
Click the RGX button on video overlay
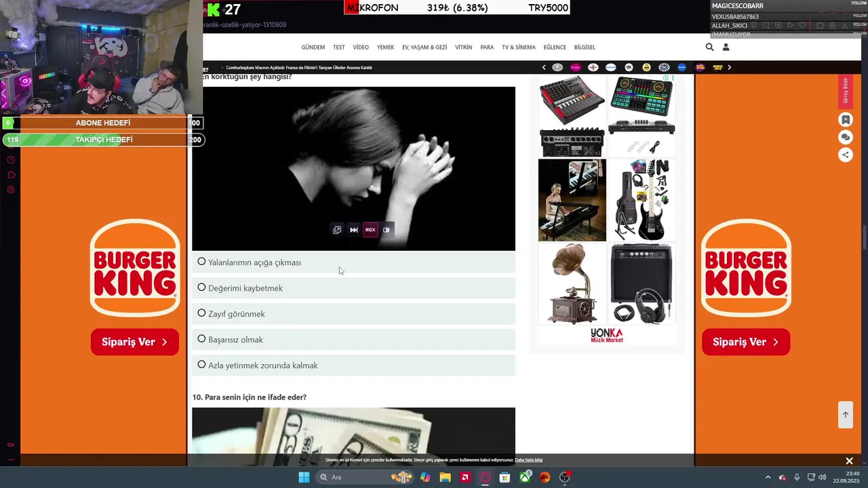pos(370,230)
